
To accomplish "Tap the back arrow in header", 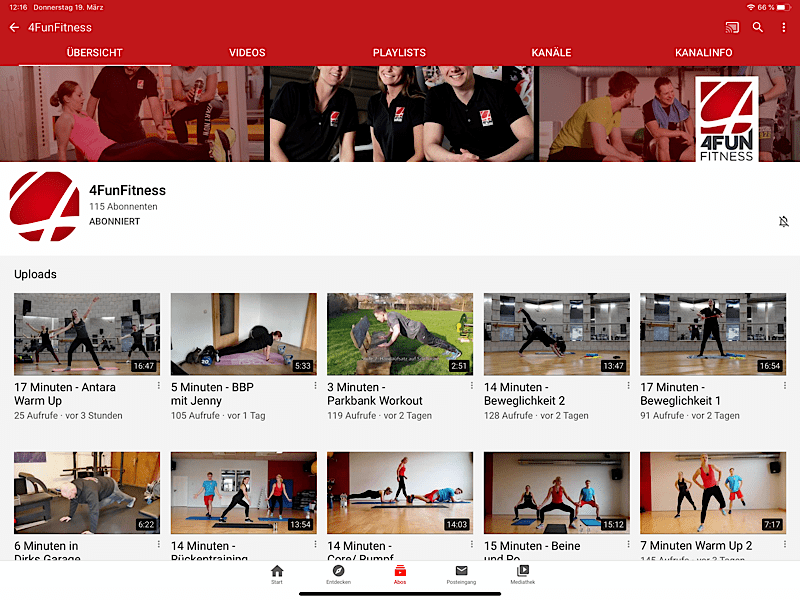I will [x=14, y=27].
